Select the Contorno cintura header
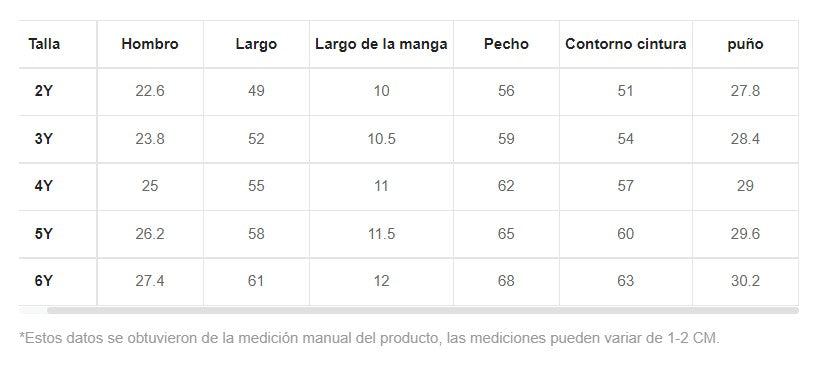This screenshot has width=817, height=372. pyautogui.click(x=626, y=44)
